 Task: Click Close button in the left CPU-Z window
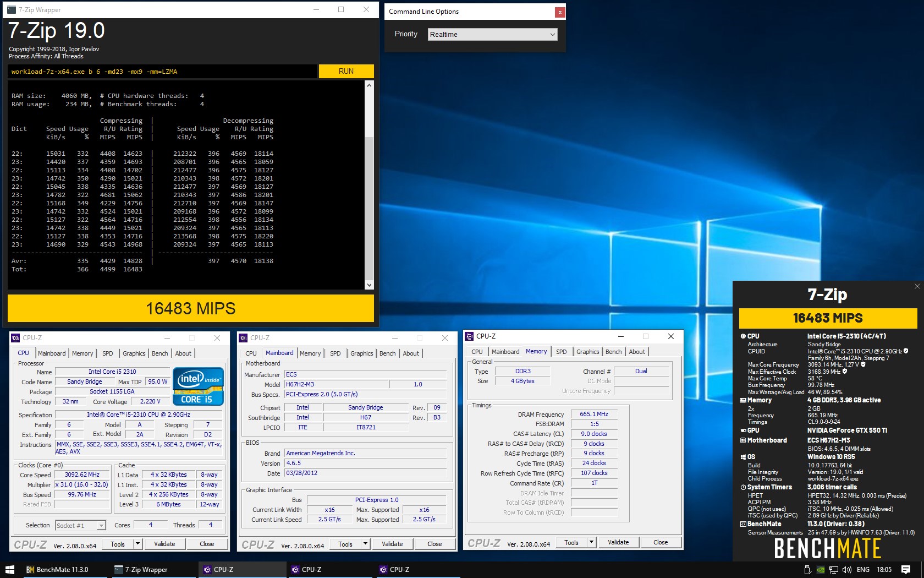207,544
